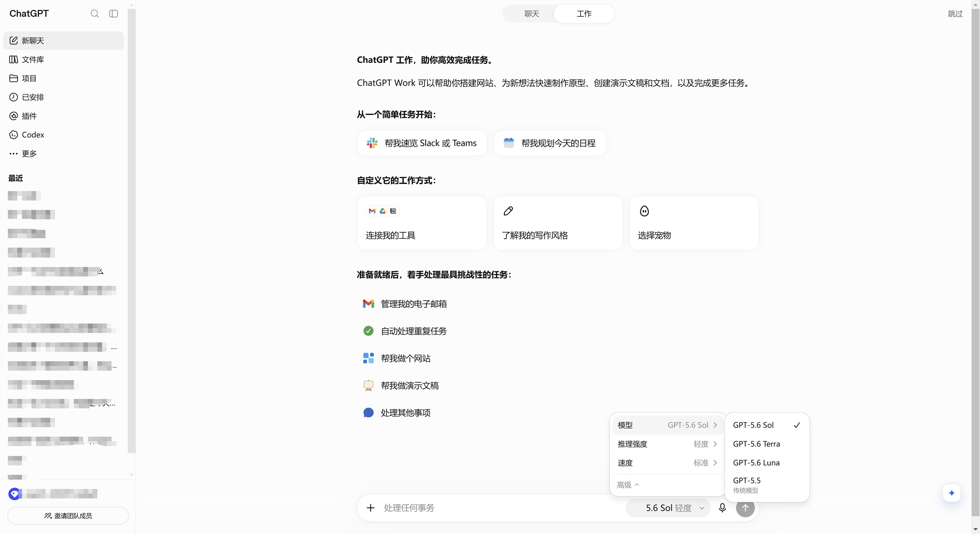Click the egg pet icon on 选择宠物 card
The height and width of the screenshot is (534, 980).
[x=644, y=211]
